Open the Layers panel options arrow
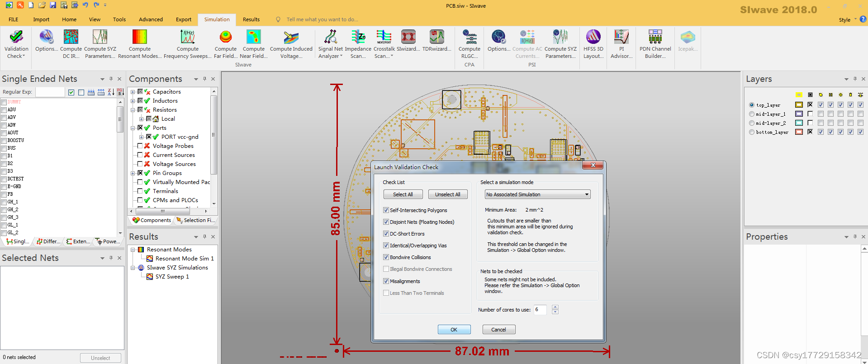The height and width of the screenshot is (364, 868). click(x=846, y=79)
